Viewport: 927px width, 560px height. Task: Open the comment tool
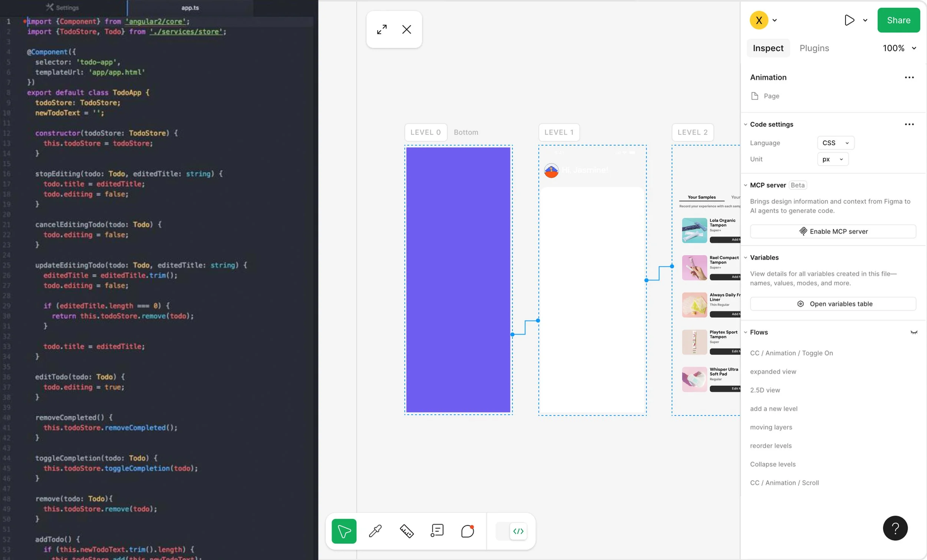click(x=467, y=531)
